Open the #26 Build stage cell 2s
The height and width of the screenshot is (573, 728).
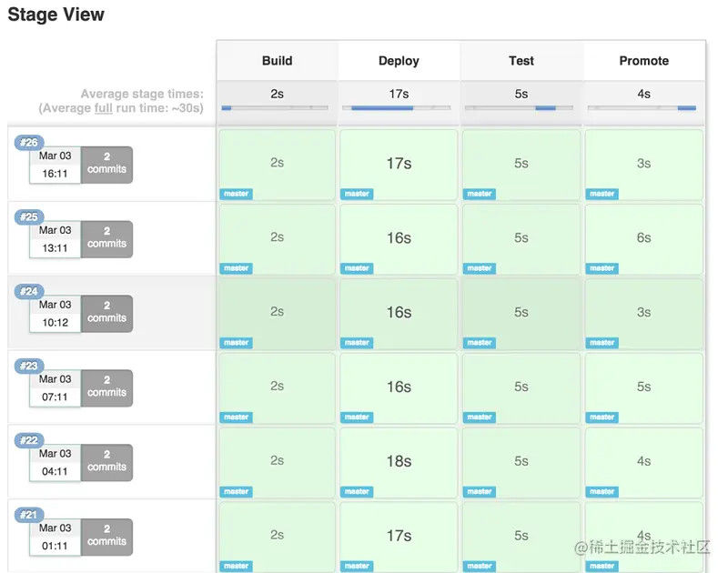tap(278, 165)
